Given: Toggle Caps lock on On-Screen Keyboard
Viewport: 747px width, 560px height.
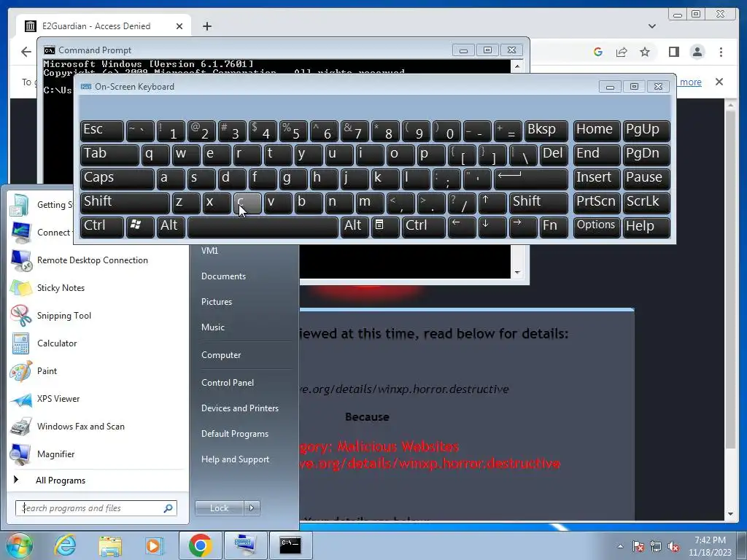Looking at the screenshot, I should [117, 179].
